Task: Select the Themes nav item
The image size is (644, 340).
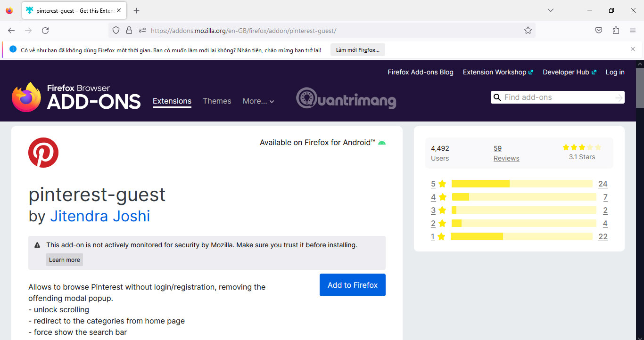Action: (x=217, y=101)
